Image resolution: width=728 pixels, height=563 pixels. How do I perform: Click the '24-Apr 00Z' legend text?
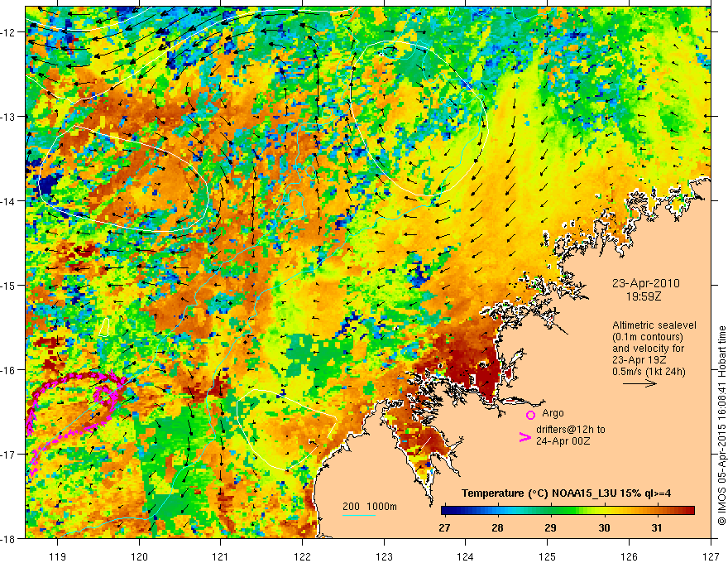click(x=563, y=441)
